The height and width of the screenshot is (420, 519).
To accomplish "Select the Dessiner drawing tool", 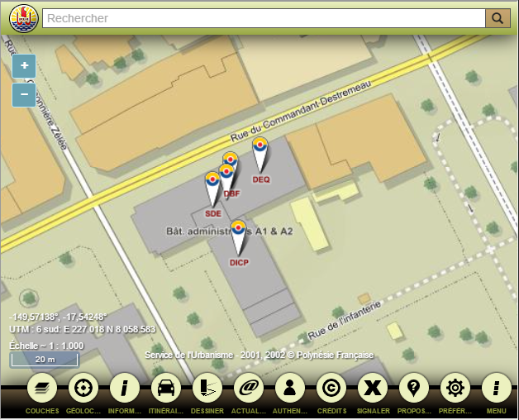I will (207, 388).
